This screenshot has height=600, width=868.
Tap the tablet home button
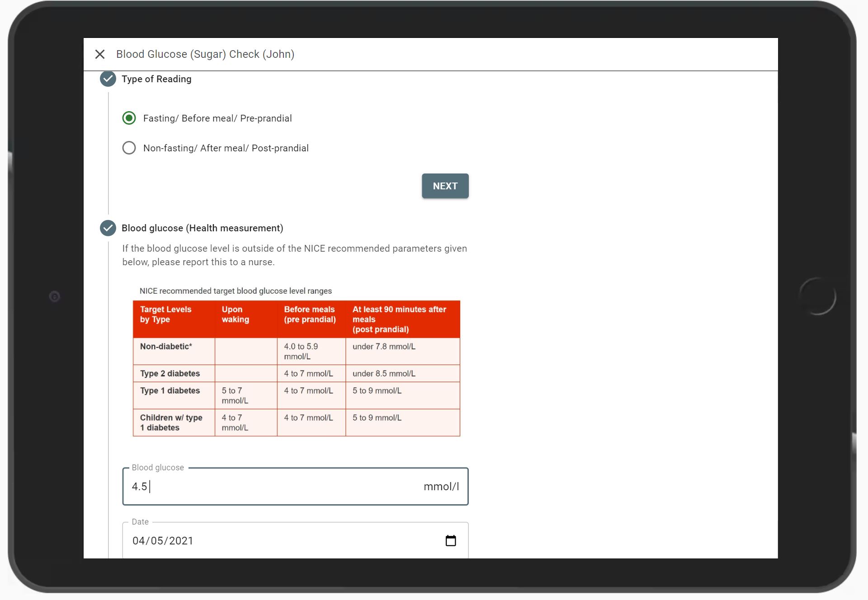point(817,296)
